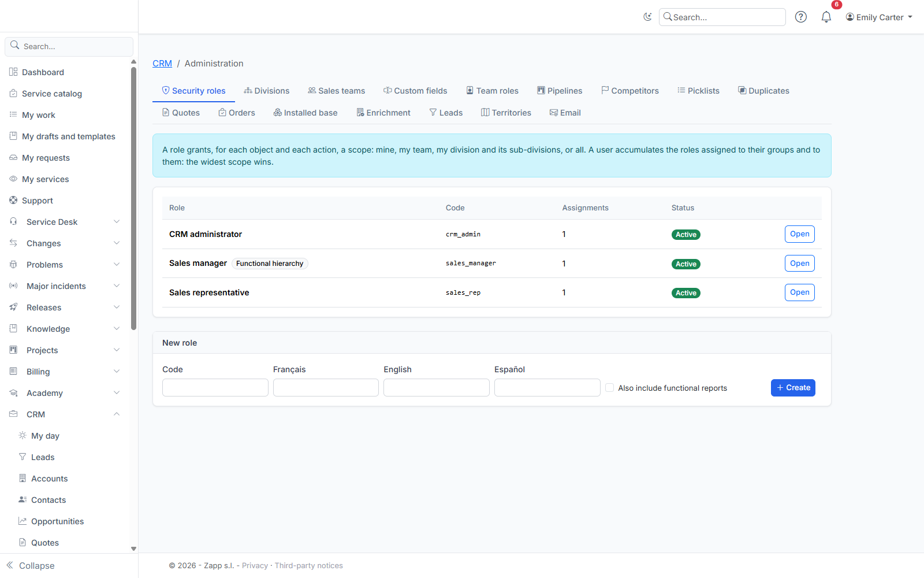Click the sidebar Search box

point(69,46)
